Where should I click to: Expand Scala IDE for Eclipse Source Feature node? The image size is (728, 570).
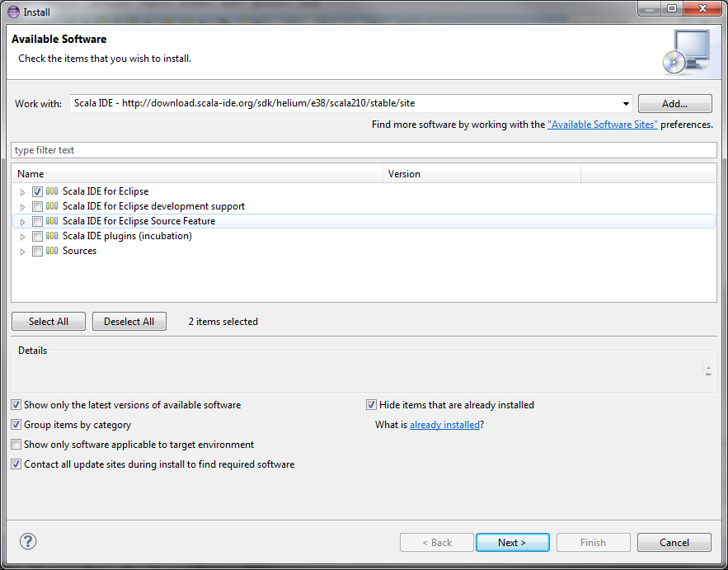click(x=22, y=222)
